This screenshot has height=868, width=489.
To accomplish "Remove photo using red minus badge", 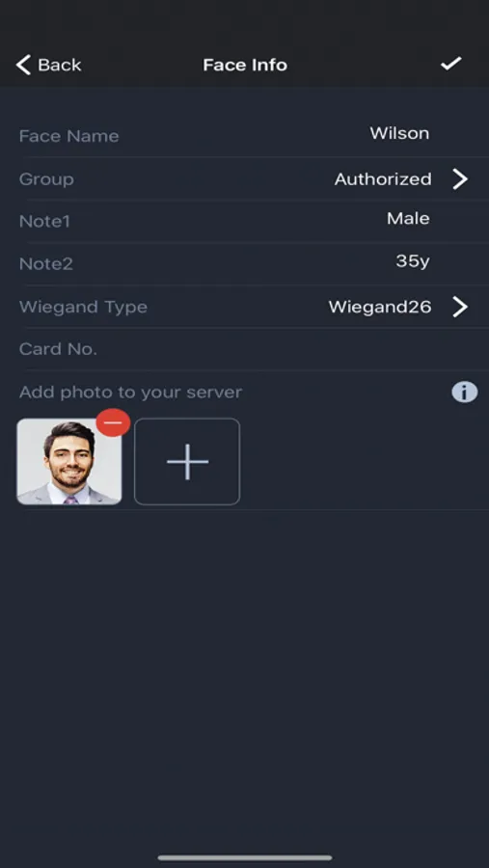I will coord(113,423).
